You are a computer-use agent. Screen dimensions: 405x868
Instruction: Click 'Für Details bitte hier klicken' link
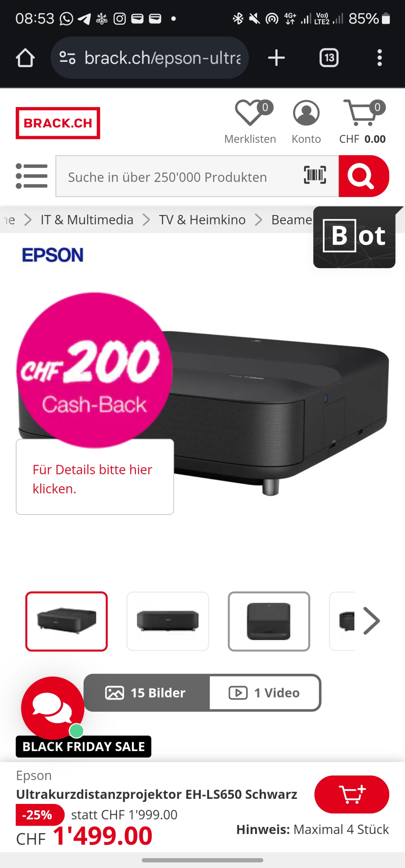(92, 479)
